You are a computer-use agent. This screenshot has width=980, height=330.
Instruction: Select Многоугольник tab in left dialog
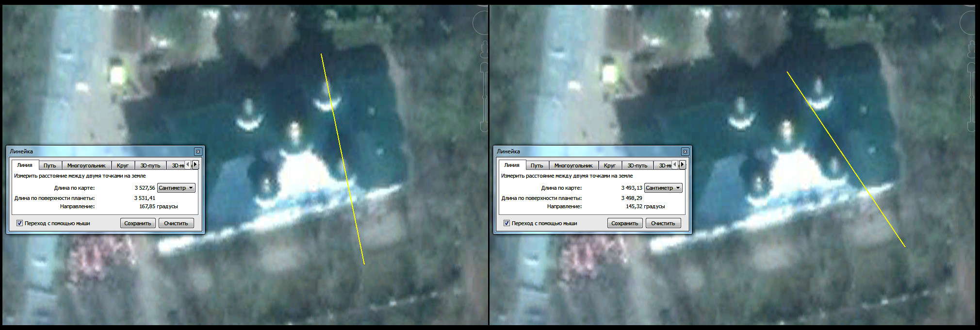pyautogui.click(x=86, y=165)
